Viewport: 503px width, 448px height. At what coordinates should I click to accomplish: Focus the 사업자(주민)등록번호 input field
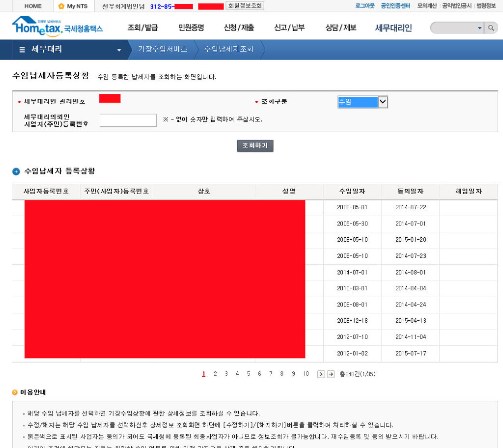pos(128,120)
